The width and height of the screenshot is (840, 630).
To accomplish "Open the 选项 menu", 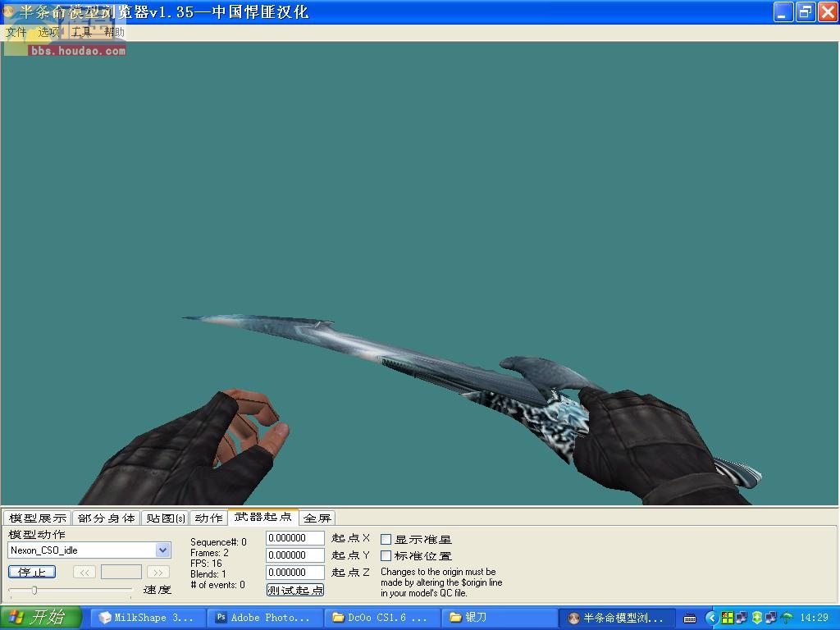I will [x=48, y=32].
